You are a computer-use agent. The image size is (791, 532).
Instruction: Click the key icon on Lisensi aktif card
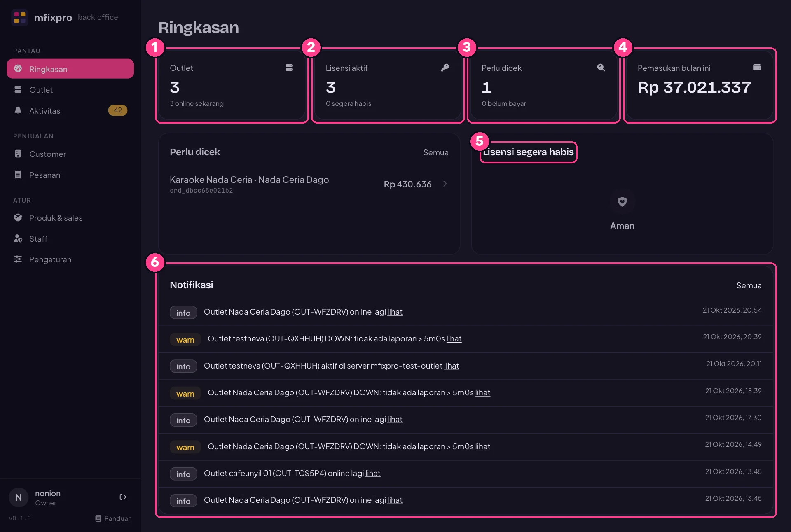click(x=445, y=68)
